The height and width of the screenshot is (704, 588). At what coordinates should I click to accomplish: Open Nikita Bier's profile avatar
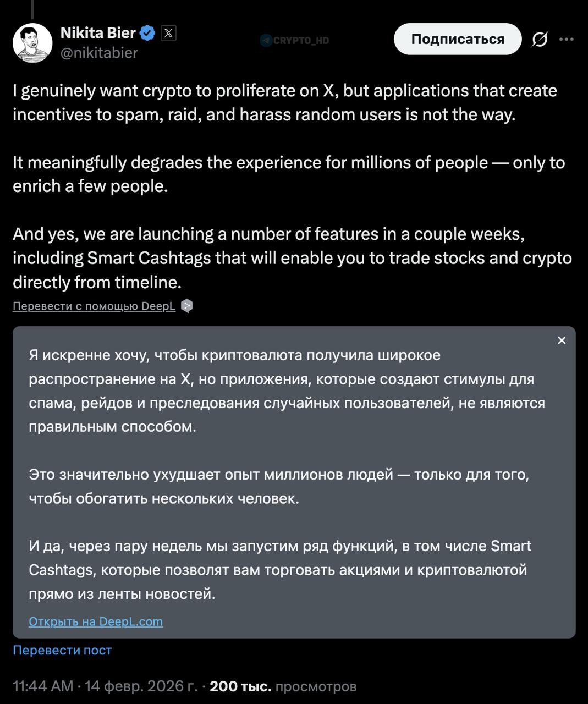(32, 43)
